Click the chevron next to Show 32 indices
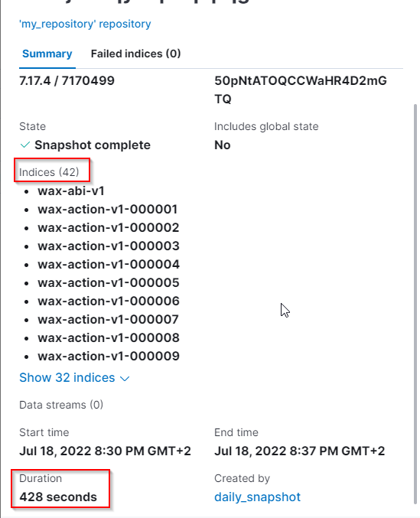 click(125, 379)
